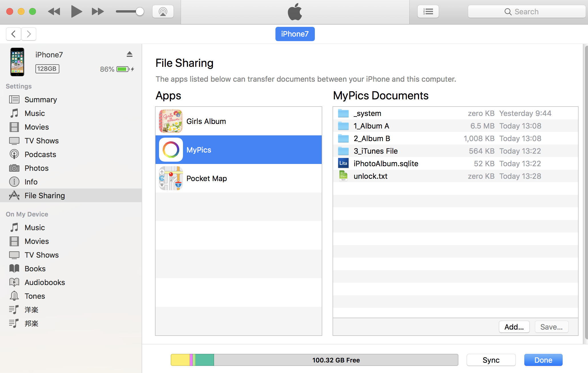Select the unlock.txt file icon
This screenshot has height=373, width=588.
(x=343, y=176)
